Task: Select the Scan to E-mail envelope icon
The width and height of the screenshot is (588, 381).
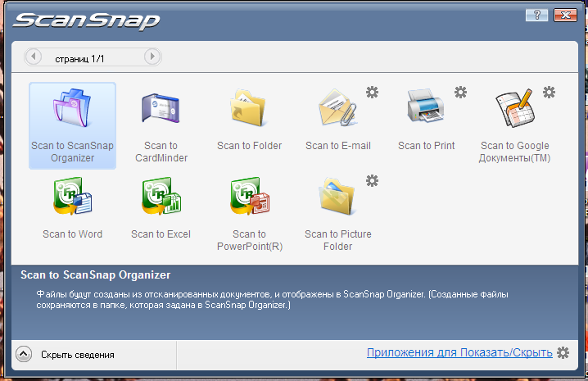Action: [338, 108]
